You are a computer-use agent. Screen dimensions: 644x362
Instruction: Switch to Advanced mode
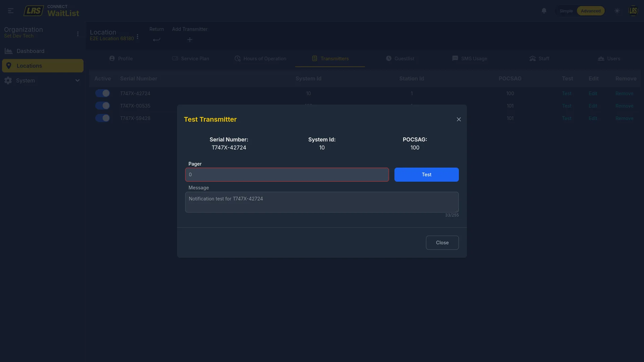tap(591, 11)
